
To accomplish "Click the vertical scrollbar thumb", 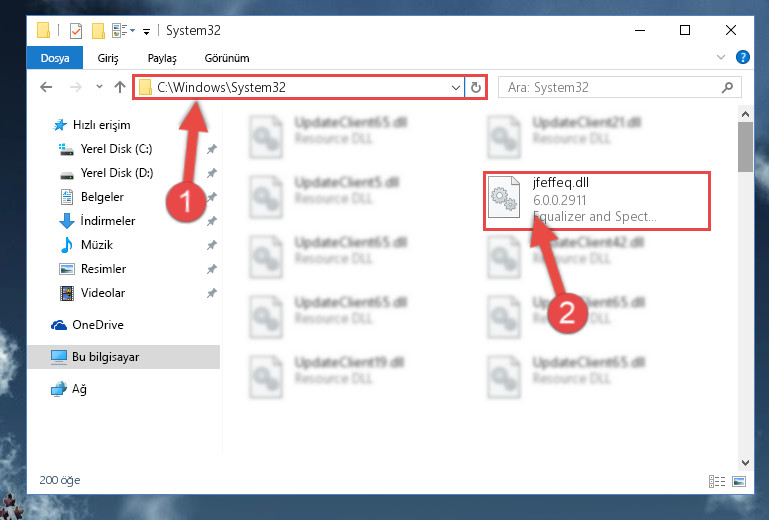I will pyautogui.click(x=745, y=146).
